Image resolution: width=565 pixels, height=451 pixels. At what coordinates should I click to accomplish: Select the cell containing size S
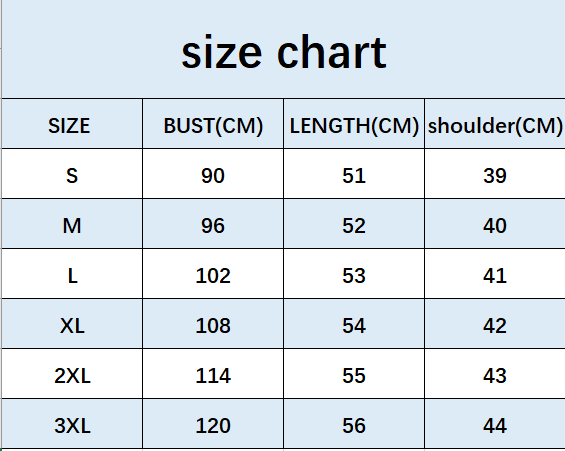(72, 174)
